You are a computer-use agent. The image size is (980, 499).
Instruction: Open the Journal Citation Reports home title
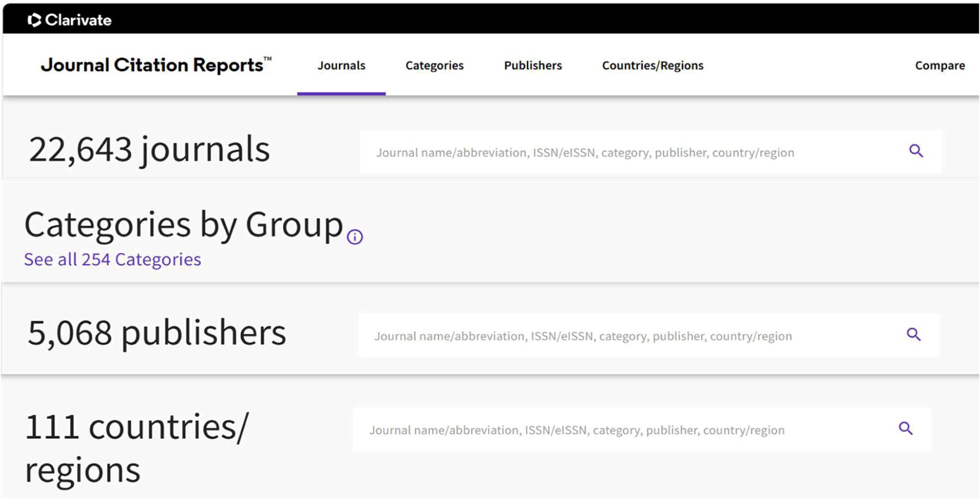[156, 65]
